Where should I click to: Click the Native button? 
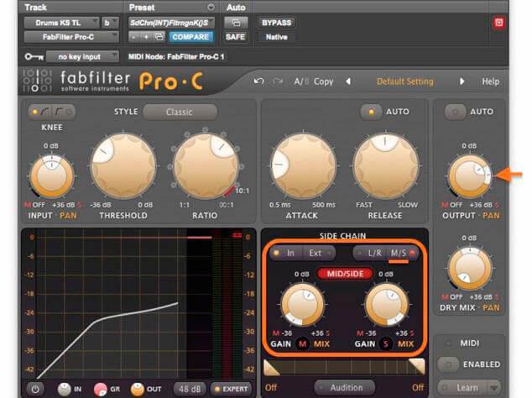point(276,37)
